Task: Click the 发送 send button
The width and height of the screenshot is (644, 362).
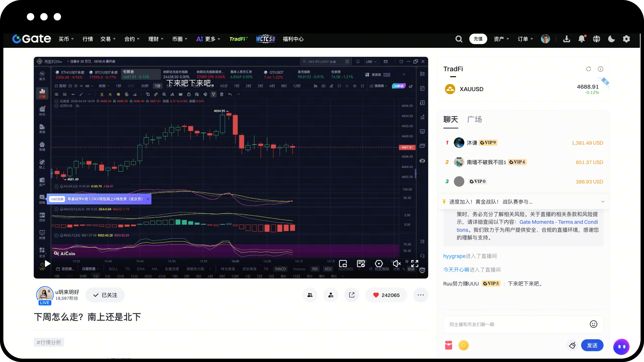Action: pyautogui.click(x=592, y=345)
